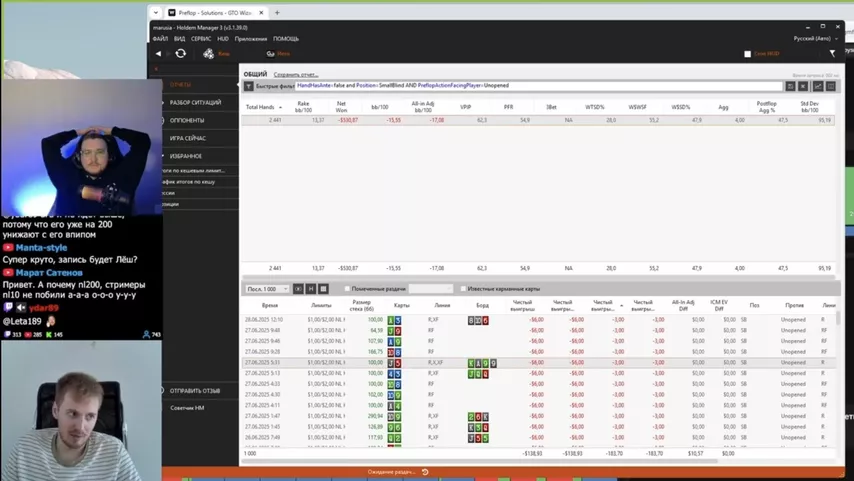854x481 pixels.
Task: Open the browser tab list chevron
Action: click(156, 13)
